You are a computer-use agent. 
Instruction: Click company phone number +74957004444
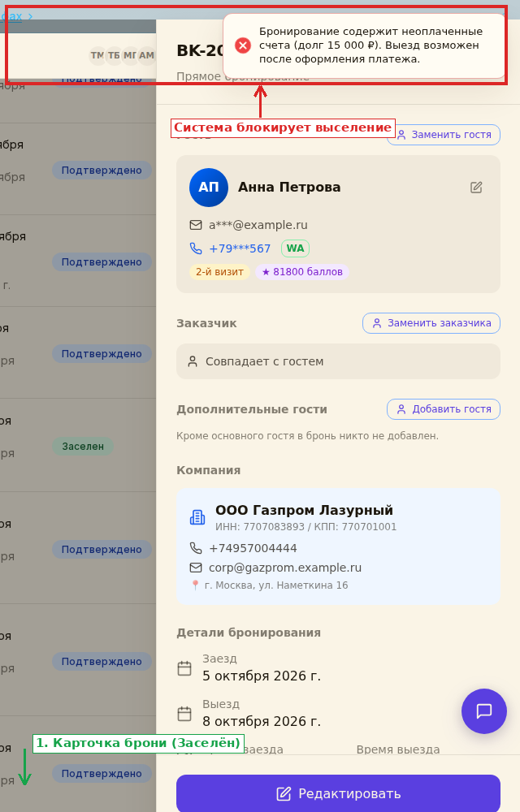click(x=253, y=548)
